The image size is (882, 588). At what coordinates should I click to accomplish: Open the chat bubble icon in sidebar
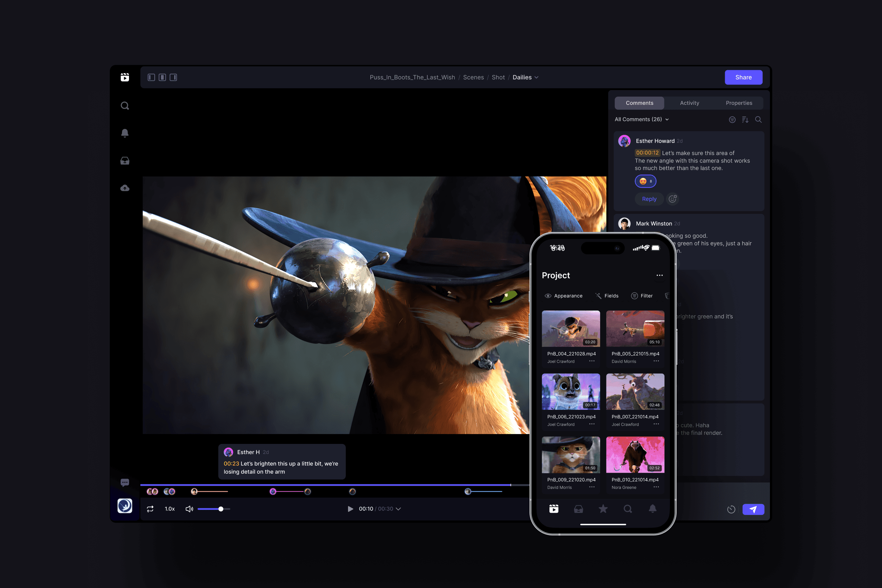(x=125, y=482)
